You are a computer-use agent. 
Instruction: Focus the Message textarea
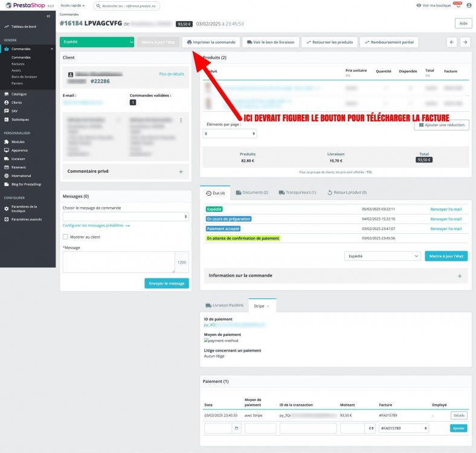[118, 262]
